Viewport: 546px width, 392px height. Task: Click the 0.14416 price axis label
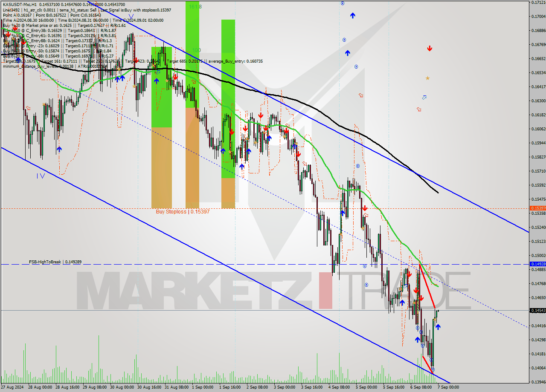538,326
